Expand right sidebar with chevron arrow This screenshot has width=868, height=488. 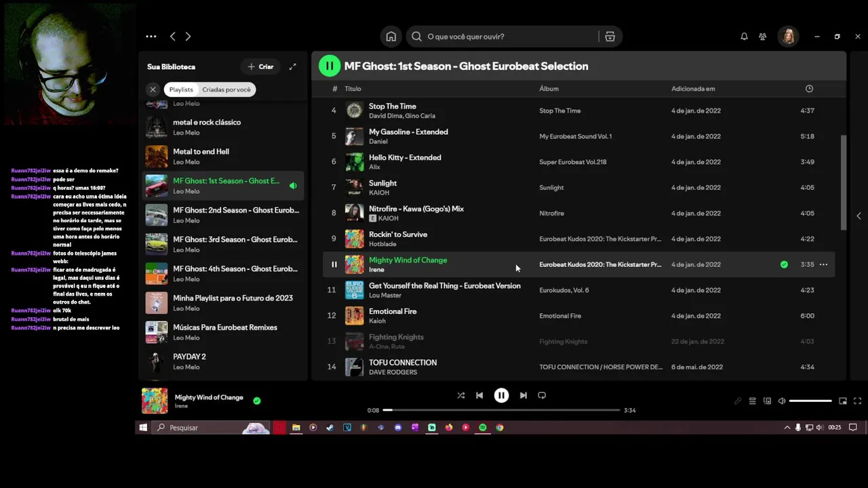click(859, 216)
